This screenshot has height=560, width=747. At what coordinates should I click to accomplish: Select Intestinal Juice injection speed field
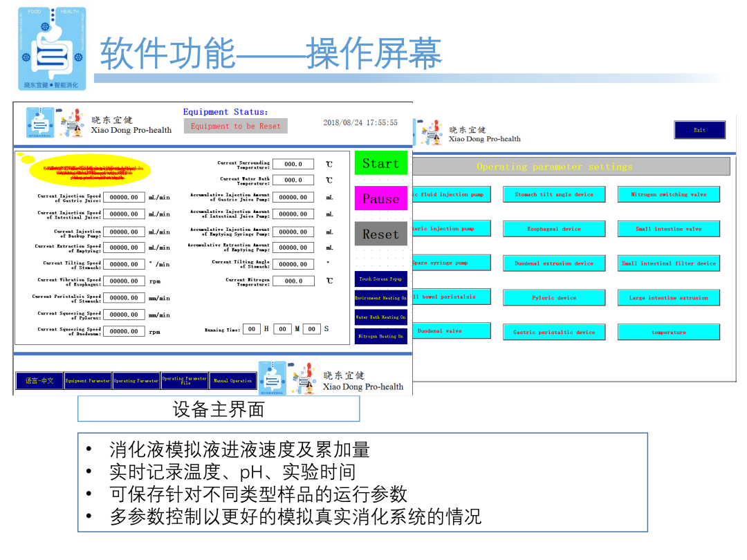click(124, 214)
